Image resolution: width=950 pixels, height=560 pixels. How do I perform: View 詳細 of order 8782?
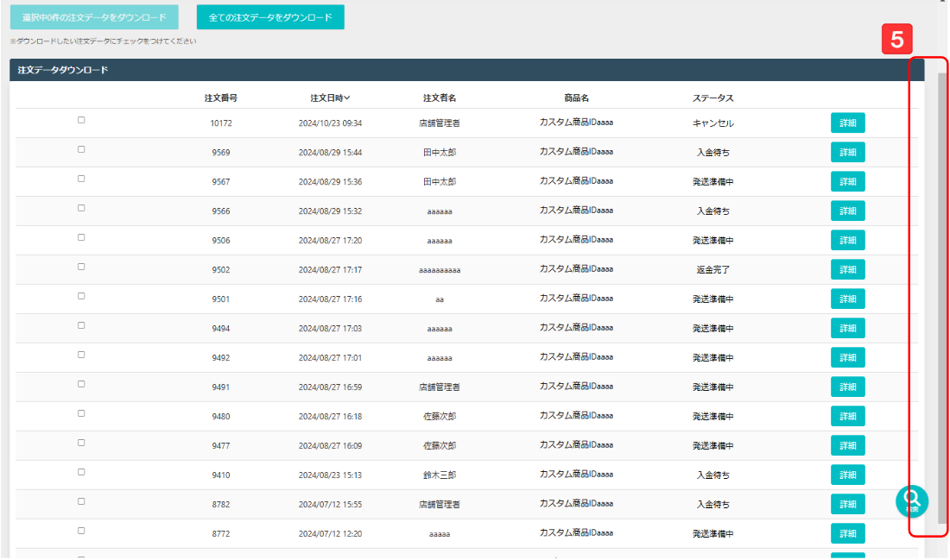tap(847, 504)
